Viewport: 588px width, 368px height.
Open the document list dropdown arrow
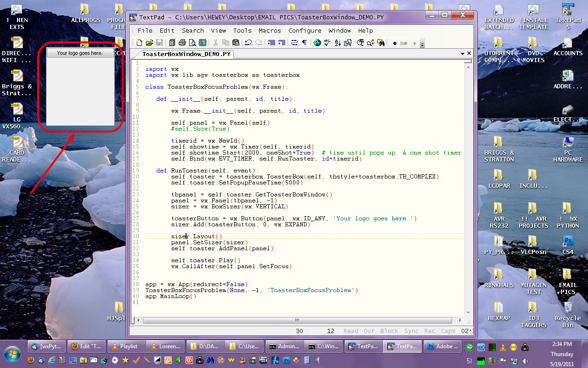click(463, 53)
